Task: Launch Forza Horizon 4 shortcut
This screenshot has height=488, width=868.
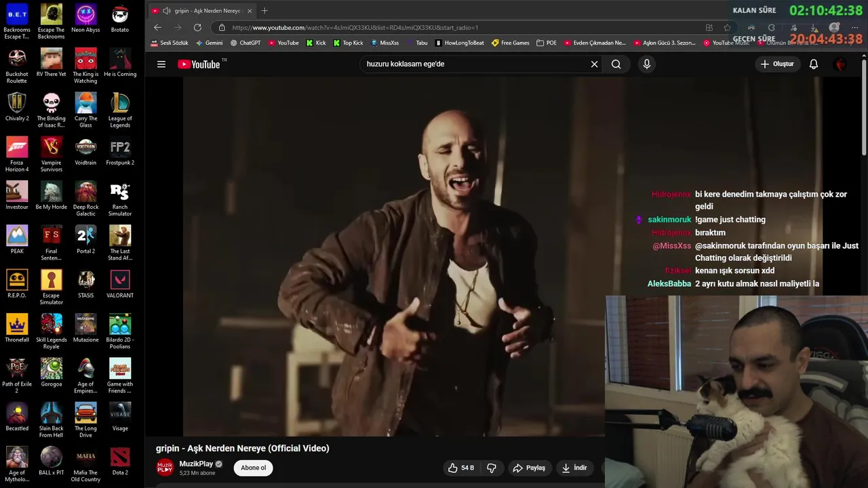Action: [x=17, y=154]
